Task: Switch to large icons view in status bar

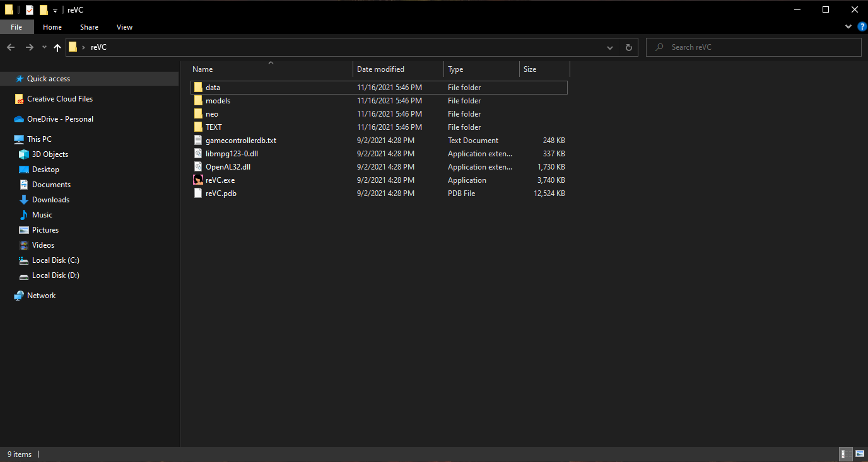Action: coord(859,454)
